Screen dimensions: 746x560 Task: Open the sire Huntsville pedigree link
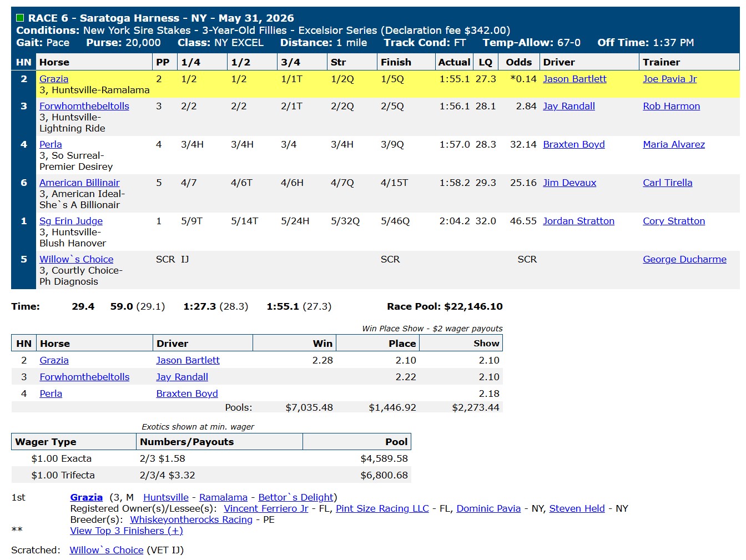click(166, 497)
